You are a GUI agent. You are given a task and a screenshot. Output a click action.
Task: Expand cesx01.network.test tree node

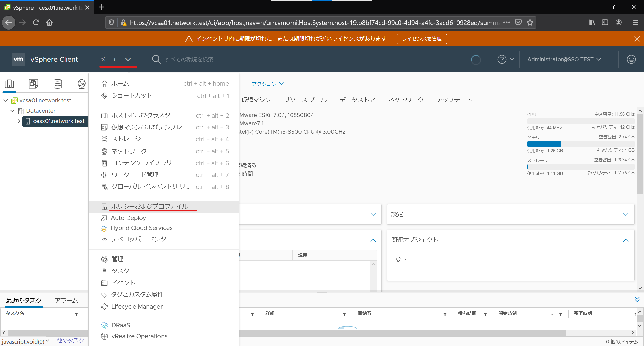click(19, 121)
